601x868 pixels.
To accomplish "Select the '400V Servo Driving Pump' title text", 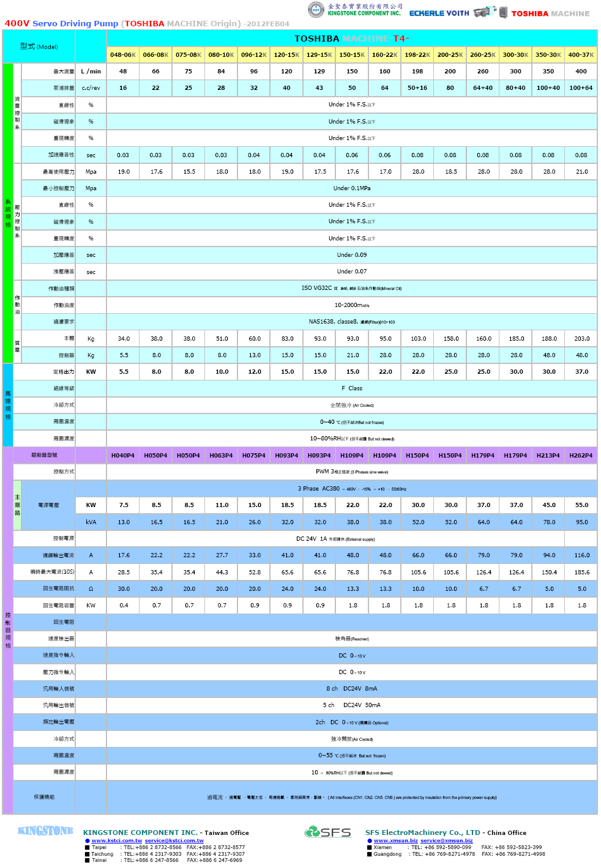I will pos(61,23).
